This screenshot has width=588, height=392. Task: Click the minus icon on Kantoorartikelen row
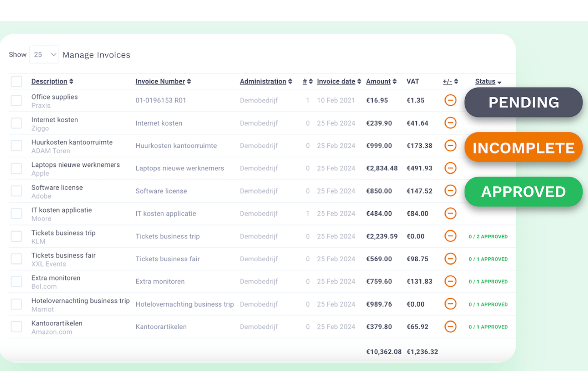point(450,326)
